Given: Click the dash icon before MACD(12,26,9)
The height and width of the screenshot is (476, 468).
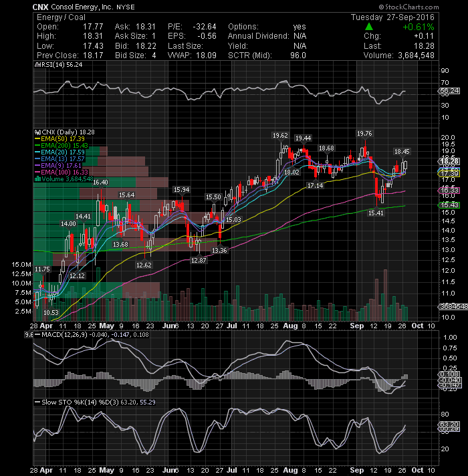Looking at the screenshot, I should coord(37,334).
